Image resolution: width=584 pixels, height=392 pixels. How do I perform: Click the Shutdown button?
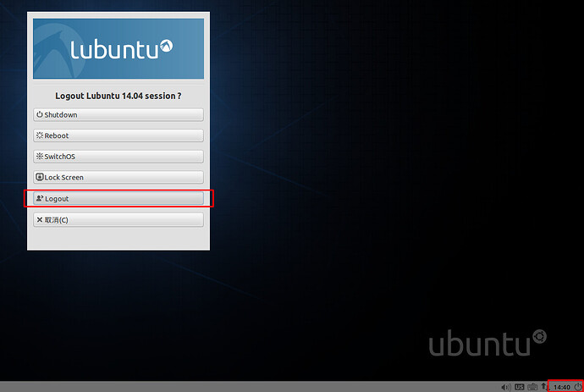[118, 115]
